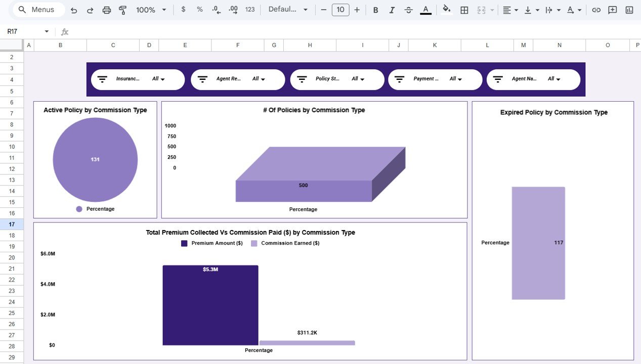Decrease font size with the minus button

tap(323, 9)
